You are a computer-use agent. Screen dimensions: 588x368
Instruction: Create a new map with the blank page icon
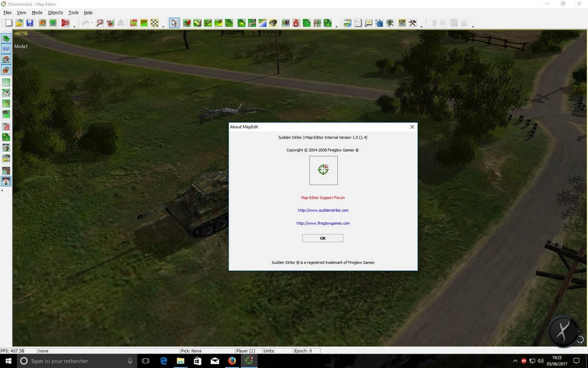coord(9,23)
